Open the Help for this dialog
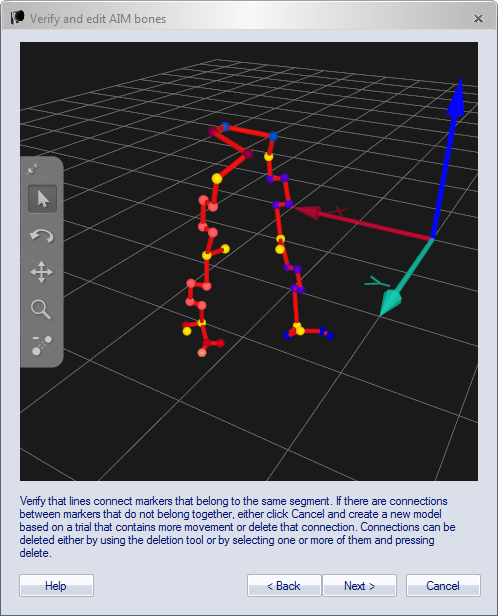The width and height of the screenshot is (498, 616). click(56, 586)
